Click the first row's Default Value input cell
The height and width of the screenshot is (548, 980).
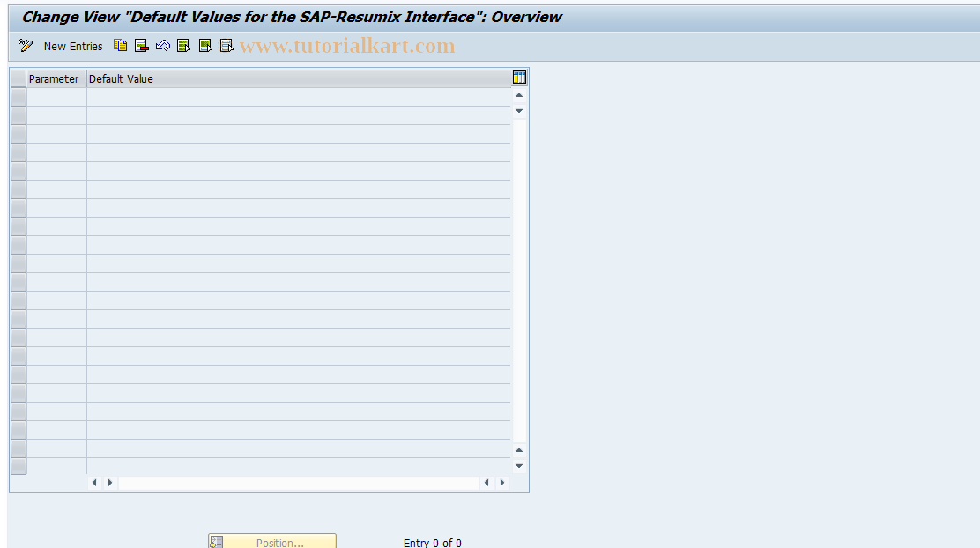click(x=299, y=97)
